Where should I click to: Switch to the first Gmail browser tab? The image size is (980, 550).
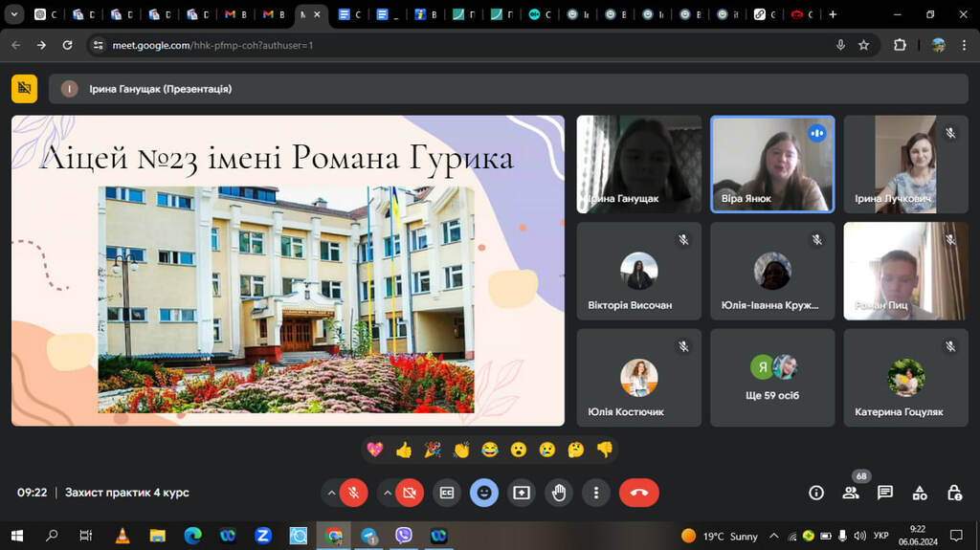[x=235, y=14]
